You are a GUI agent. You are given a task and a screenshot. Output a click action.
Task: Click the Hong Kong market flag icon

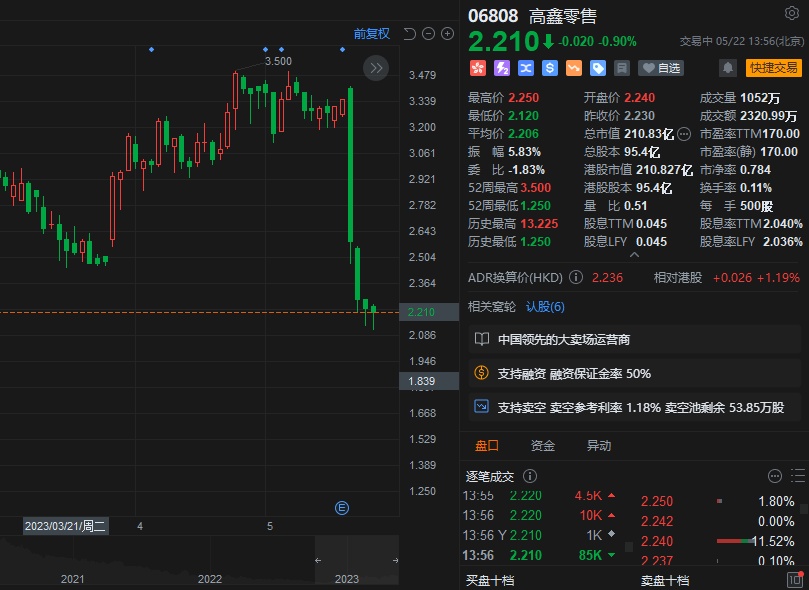(x=478, y=68)
